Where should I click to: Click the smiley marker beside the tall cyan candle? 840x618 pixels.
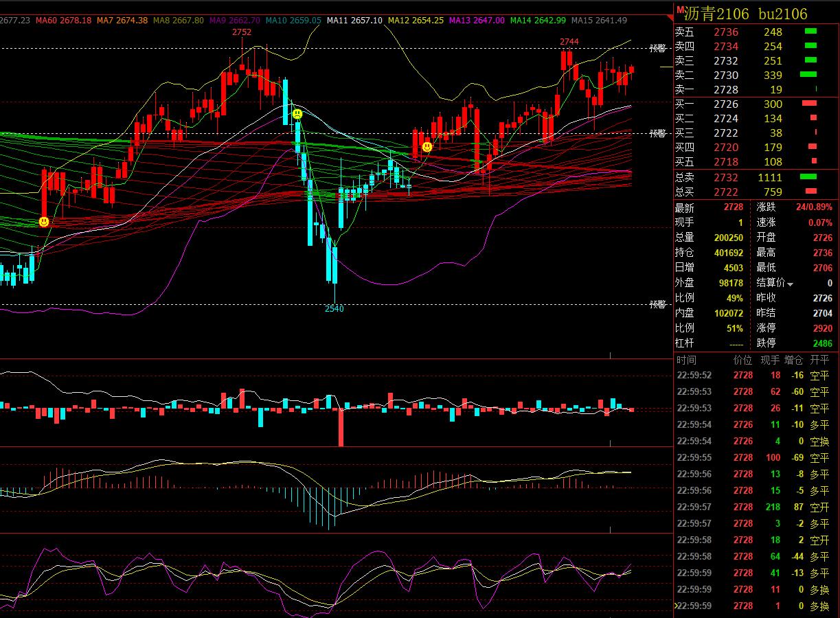297,114
